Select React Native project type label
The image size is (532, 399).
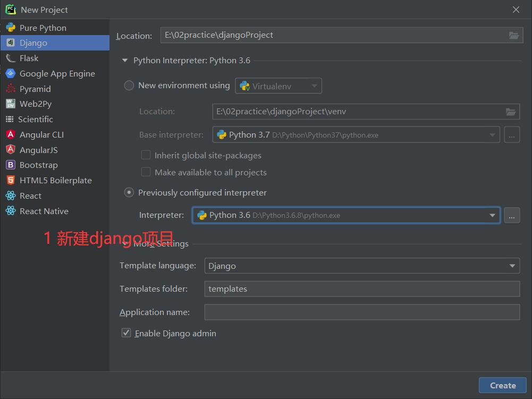click(44, 211)
